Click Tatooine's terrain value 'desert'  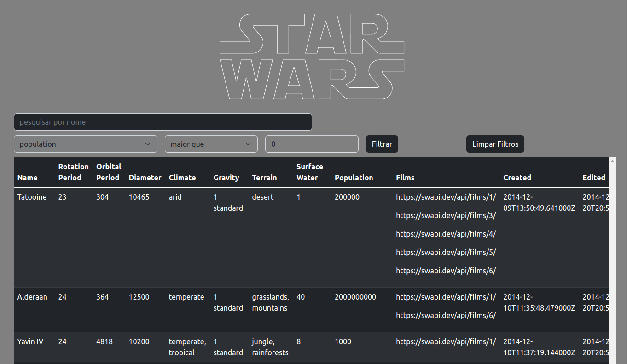point(263,197)
